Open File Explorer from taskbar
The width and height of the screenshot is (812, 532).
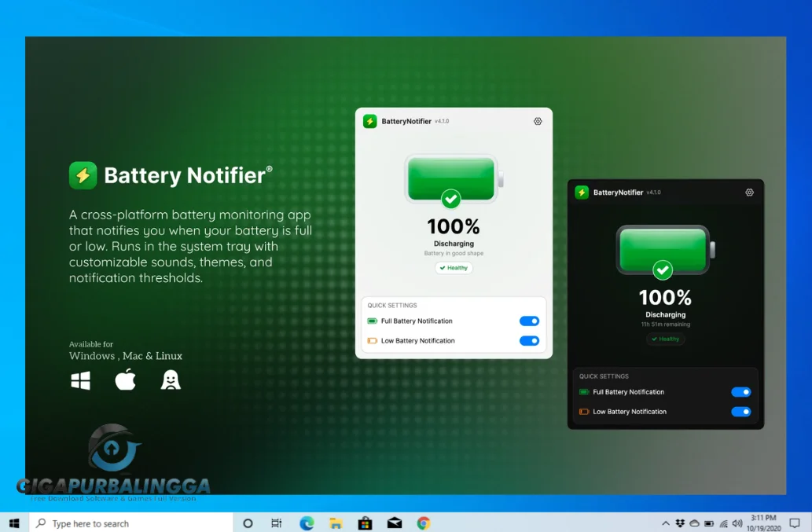tap(336, 523)
